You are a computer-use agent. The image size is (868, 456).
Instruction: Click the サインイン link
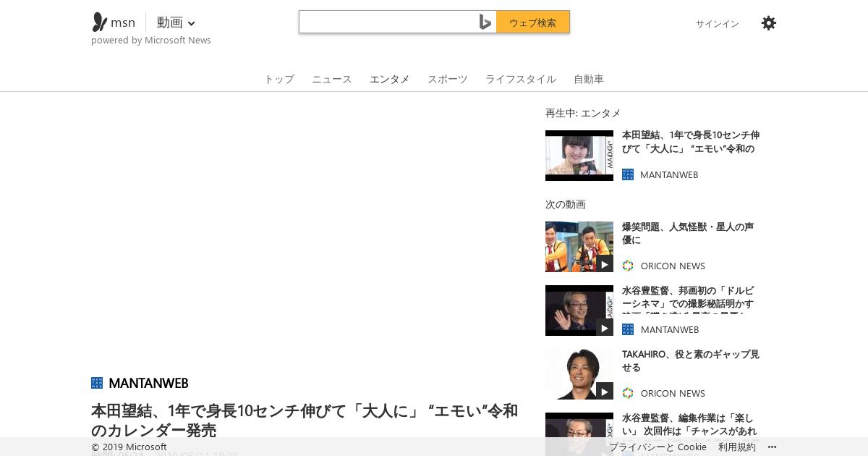coord(718,24)
